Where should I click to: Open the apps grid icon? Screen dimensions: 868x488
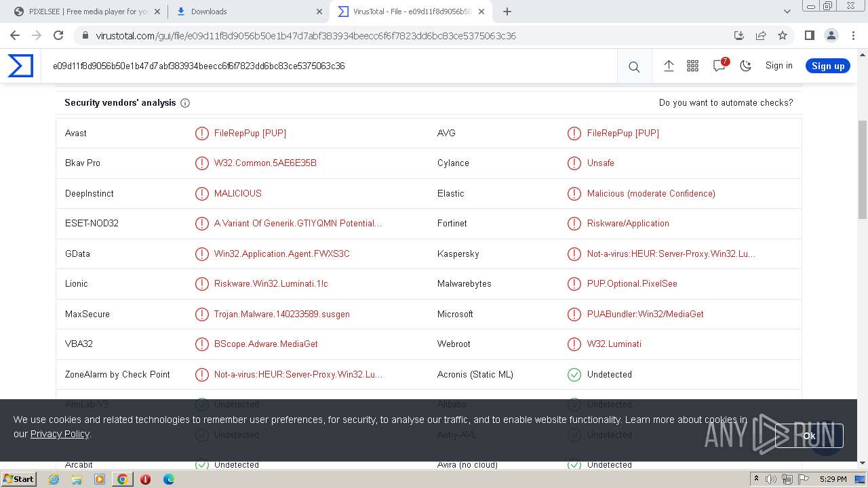click(x=692, y=66)
